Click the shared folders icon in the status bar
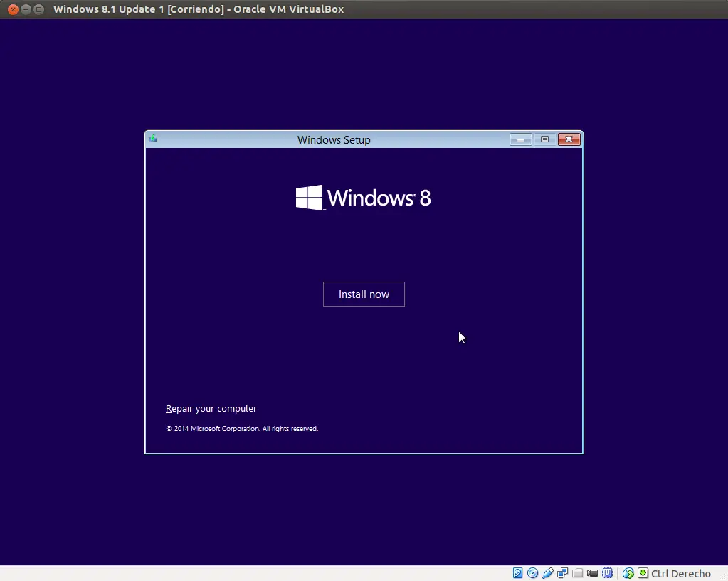This screenshot has width=728, height=581. point(578,573)
